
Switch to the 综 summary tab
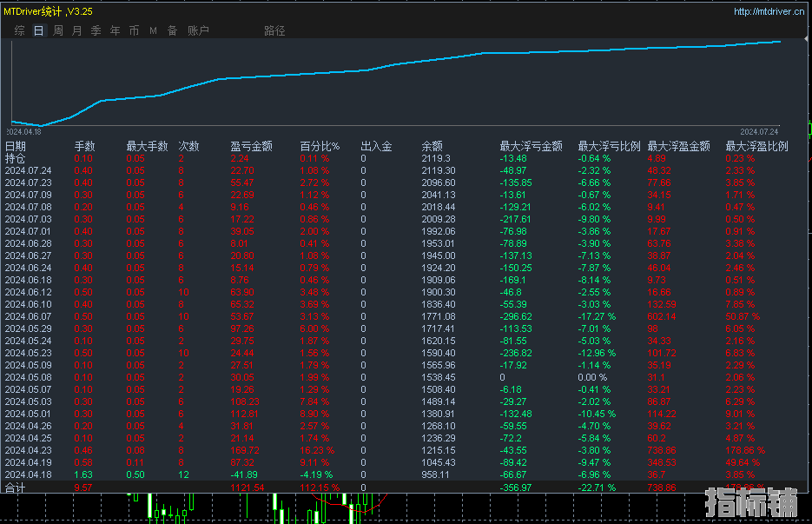20,30
